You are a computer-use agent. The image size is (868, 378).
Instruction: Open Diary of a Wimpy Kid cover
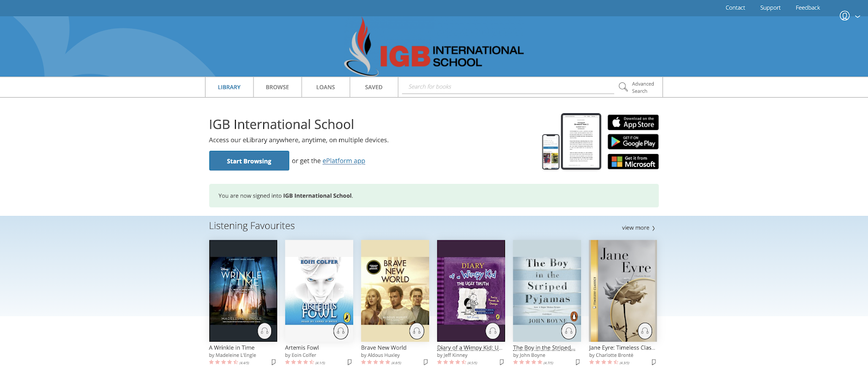coord(471,291)
